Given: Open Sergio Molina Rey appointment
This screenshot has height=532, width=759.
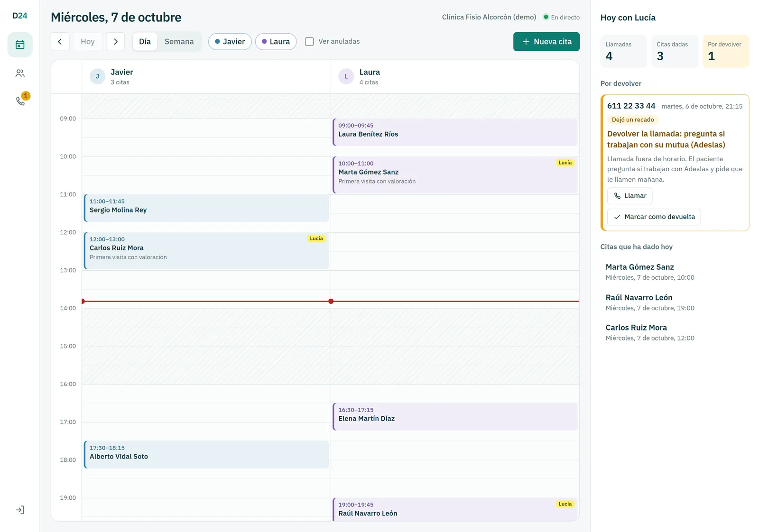Looking at the screenshot, I should pos(206,208).
